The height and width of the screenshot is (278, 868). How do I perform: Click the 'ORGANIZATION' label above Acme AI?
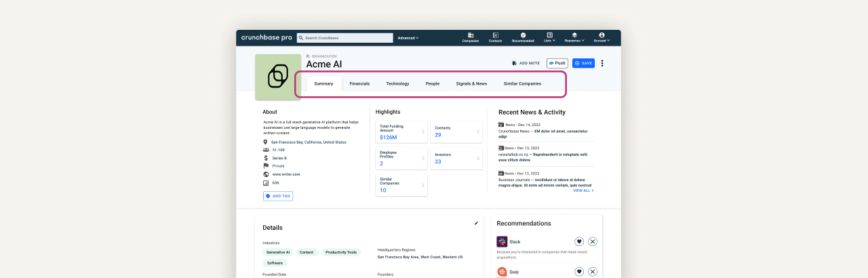[324, 56]
